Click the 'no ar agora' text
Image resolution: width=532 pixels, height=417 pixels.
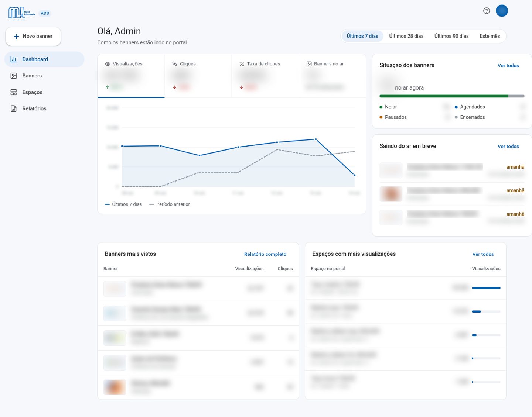[409, 88]
